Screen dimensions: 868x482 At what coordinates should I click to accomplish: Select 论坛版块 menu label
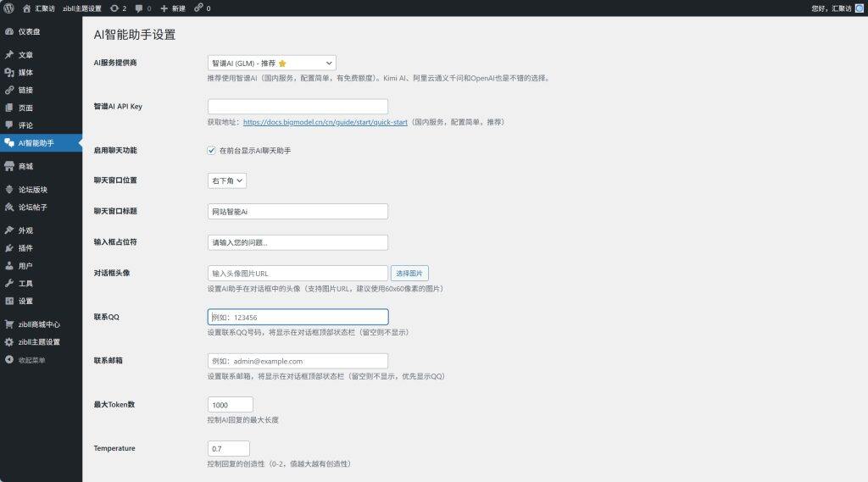pos(33,189)
